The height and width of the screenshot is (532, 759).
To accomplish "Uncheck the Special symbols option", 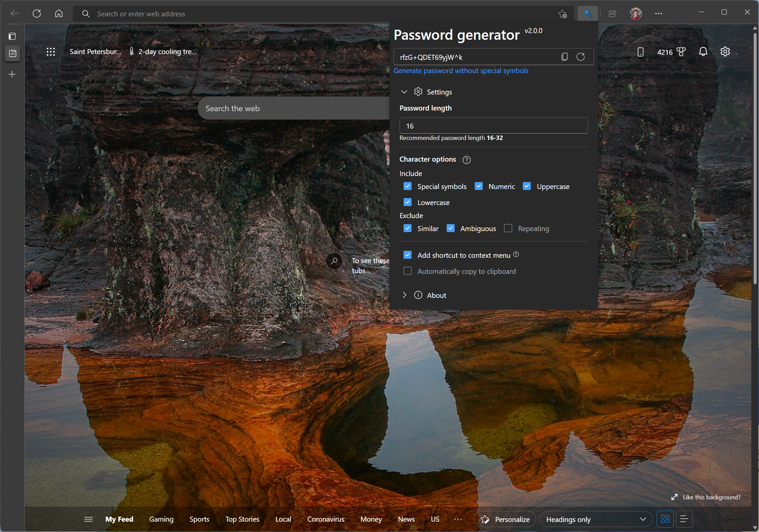I will (408, 186).
